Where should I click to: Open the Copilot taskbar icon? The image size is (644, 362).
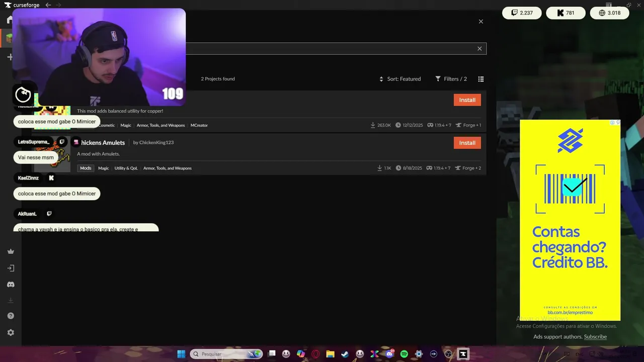[301, 354]
